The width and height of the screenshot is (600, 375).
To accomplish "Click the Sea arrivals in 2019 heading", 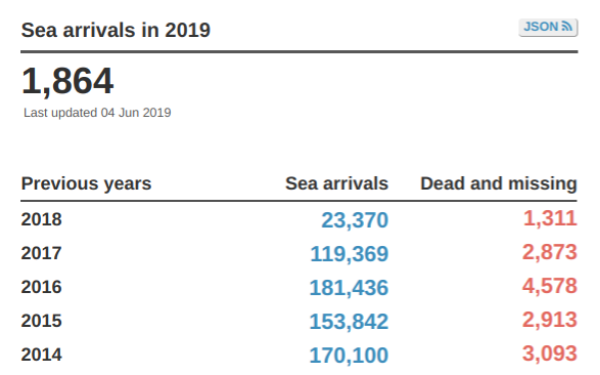I will point(116,30).
